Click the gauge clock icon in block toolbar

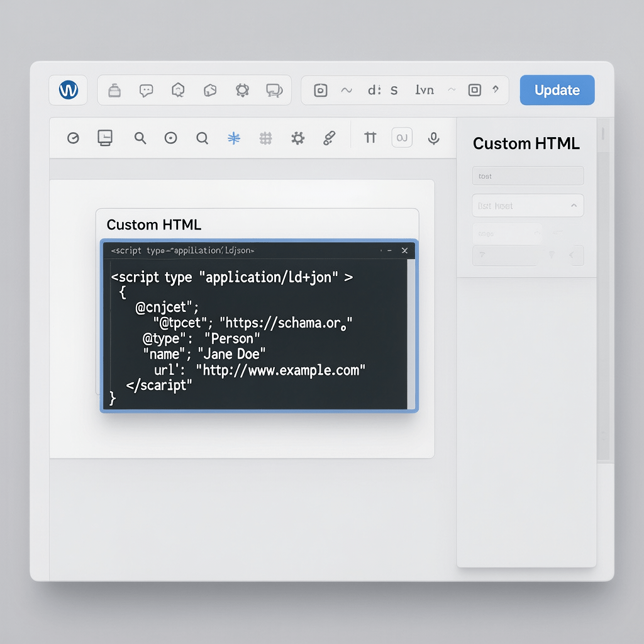coord(73,138)
